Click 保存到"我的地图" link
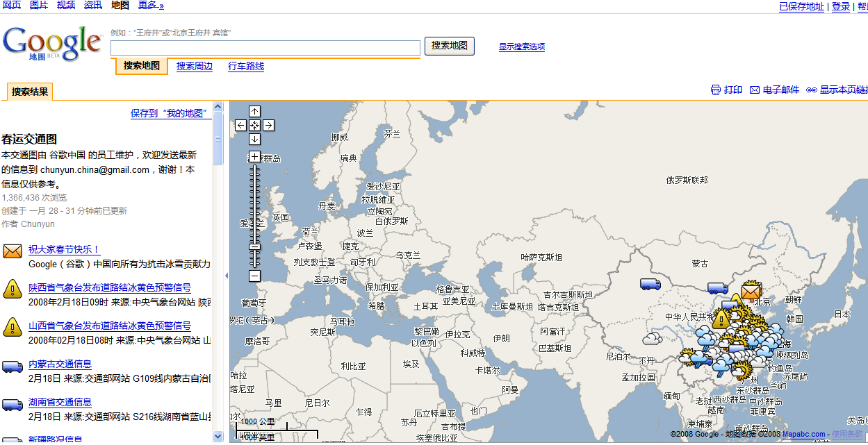 pyautogui.click(x=171, y=114)
